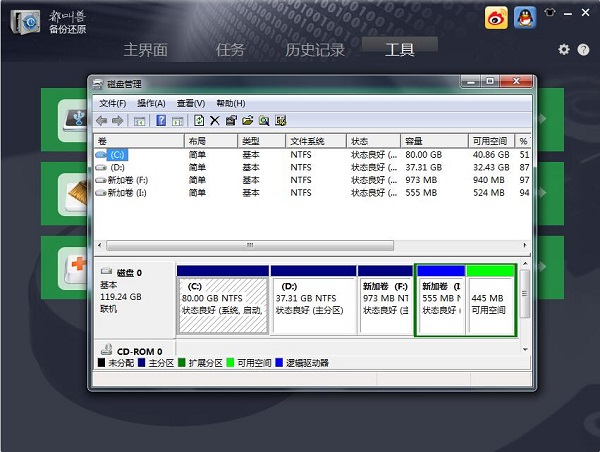Click the backup app safe logo
This screenshot has height=452, width=600.
click(x=25, y=22)
